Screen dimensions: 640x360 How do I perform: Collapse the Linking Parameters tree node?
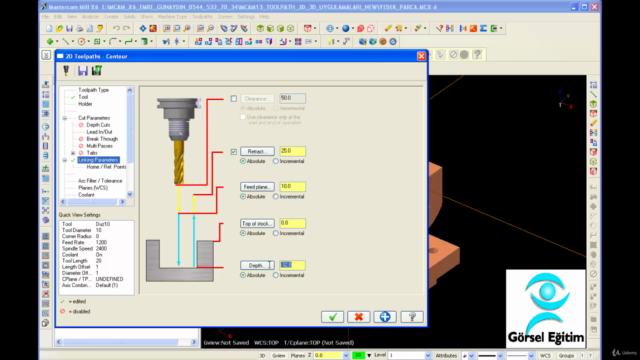pos(64,160)
